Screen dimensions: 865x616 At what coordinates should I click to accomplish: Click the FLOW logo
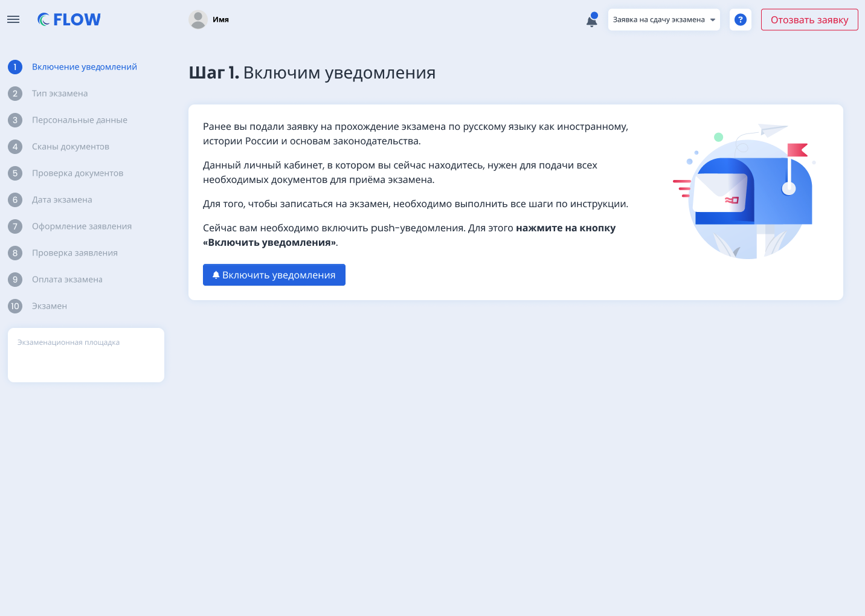coord(69,20)
